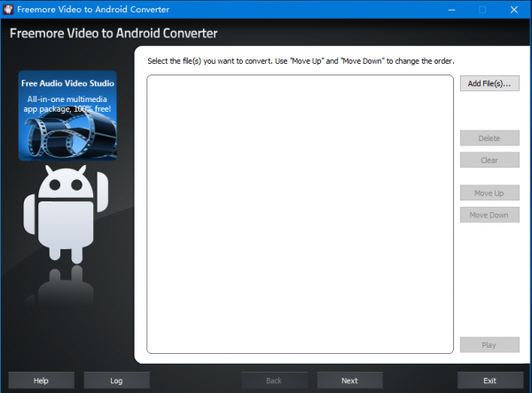532x393 pixels.
Task: Open the Help button
Action: tap(42, 381)
